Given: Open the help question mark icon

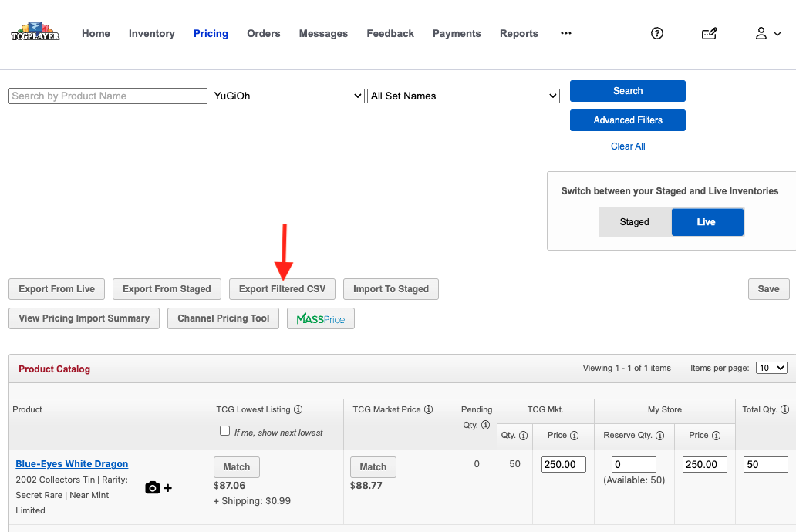Looking at the screenshot, I should 657,33.
